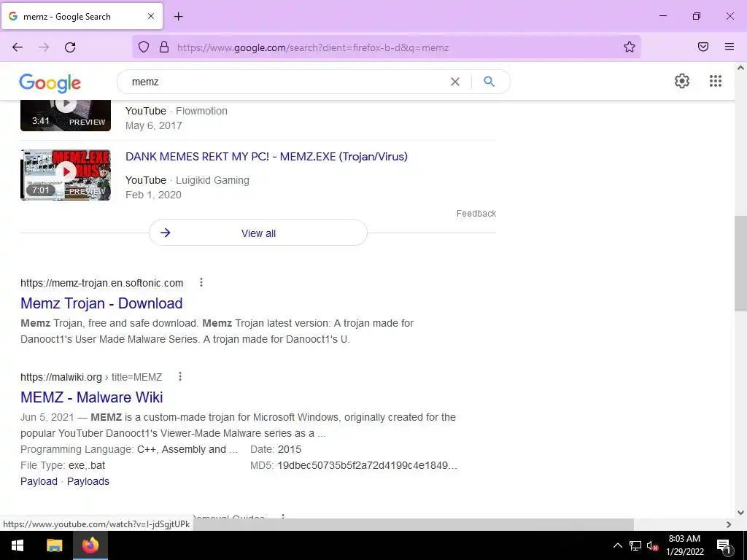Click the Google search box with memz
This screenshot has height=560, width=747.
[x=286, y=82]
